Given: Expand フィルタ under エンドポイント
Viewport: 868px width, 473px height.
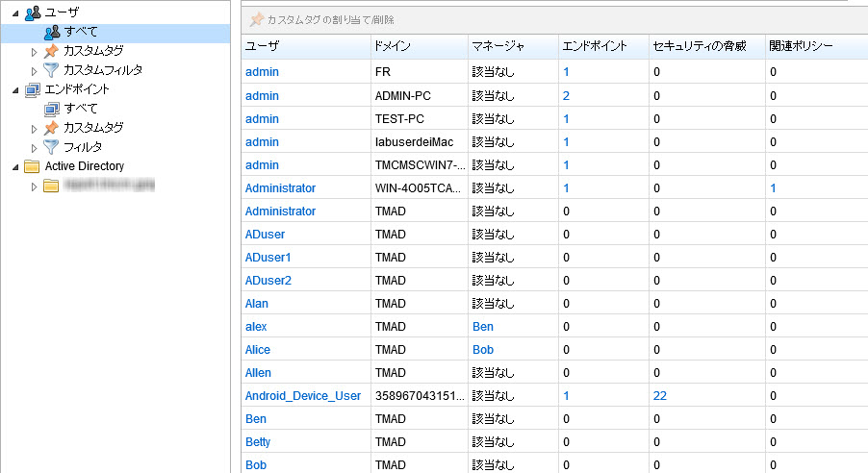Looking at the screenshot, I should point(35,147).
